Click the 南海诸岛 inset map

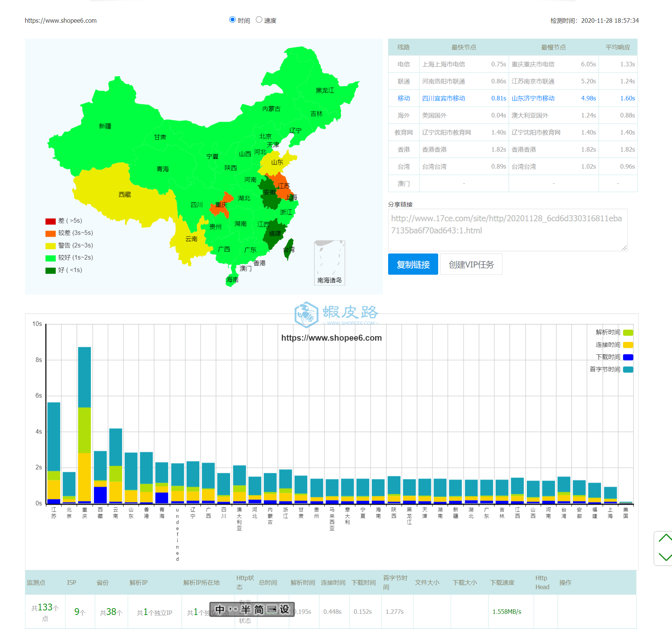click(329, 263)
